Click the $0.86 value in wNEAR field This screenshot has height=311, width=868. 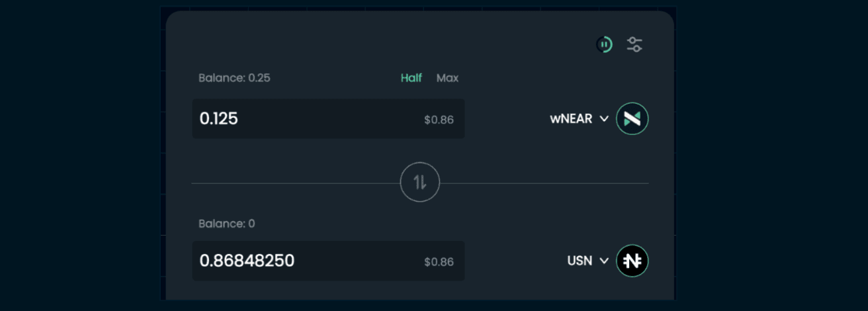439,120
